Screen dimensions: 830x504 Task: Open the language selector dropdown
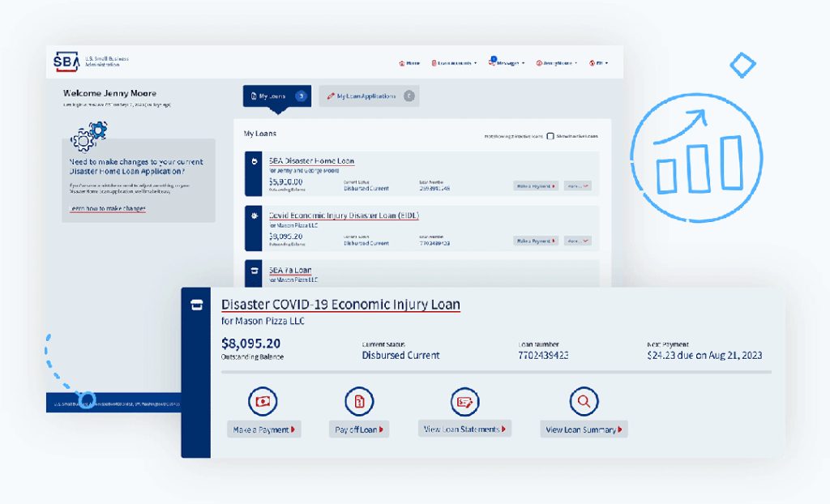(599, 63)
